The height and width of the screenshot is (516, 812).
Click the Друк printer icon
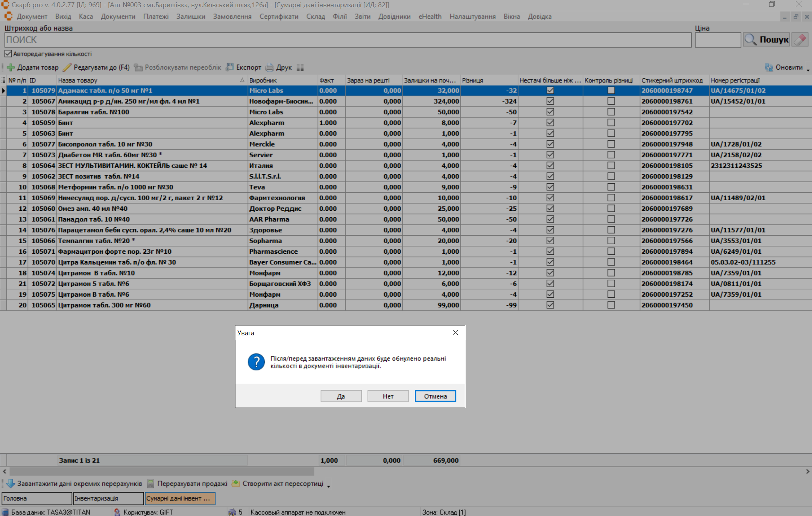coord(270,67)
